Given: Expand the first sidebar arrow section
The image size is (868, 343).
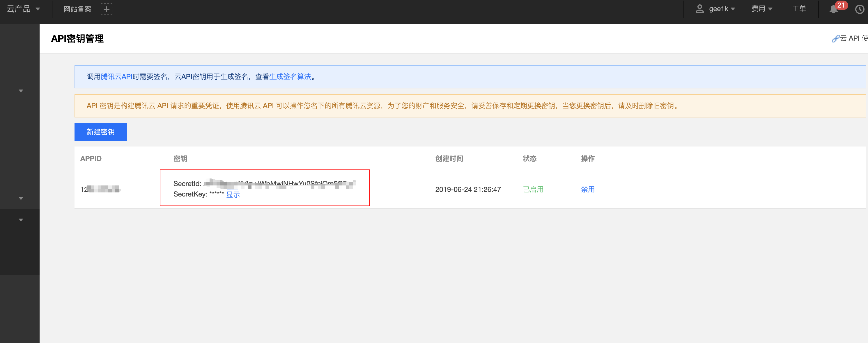Looking at the screenshot, I should point(21,91).
